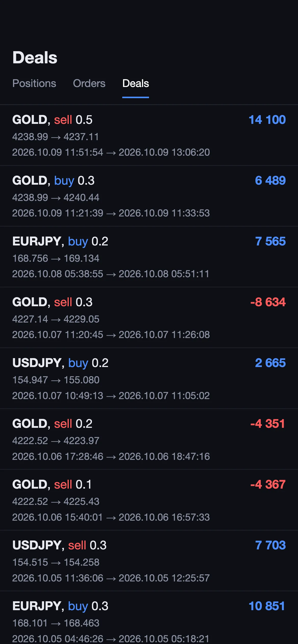Open the USDJPY buy 0.2 deal
The width and height of the screenshot is (298, 644).
click(x=149, y=378)
